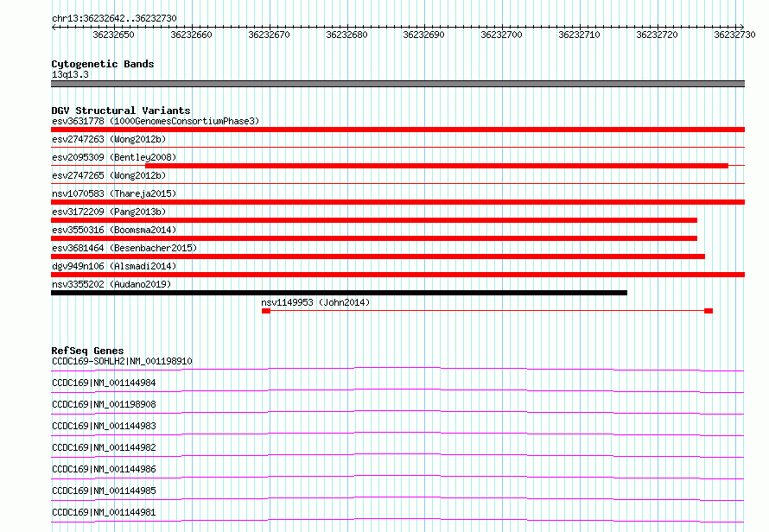Open CCDC169|NM_001144985 gene label
The image size is (769, 532).
pyautogui.click(x=104, y=491)
